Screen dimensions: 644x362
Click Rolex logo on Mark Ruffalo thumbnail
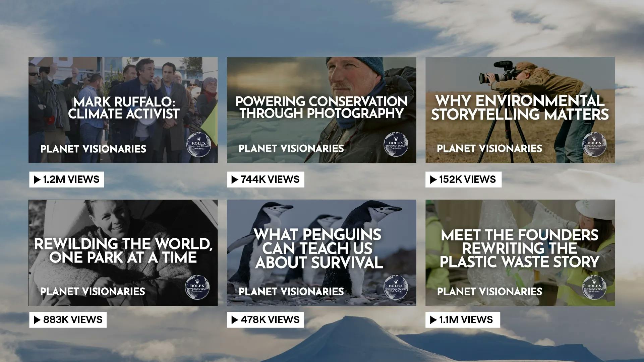[198, 144]
